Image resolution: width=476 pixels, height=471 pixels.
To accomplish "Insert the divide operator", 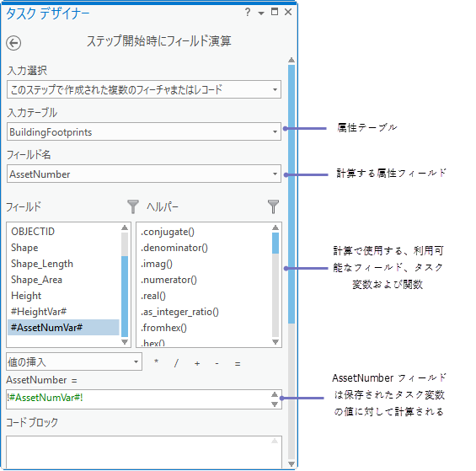I will [x=176, y=362].
